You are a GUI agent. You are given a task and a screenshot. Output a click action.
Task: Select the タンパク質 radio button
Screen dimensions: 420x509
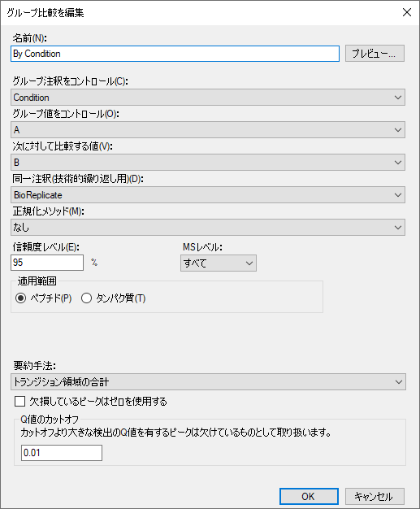(x=86, y=298)
